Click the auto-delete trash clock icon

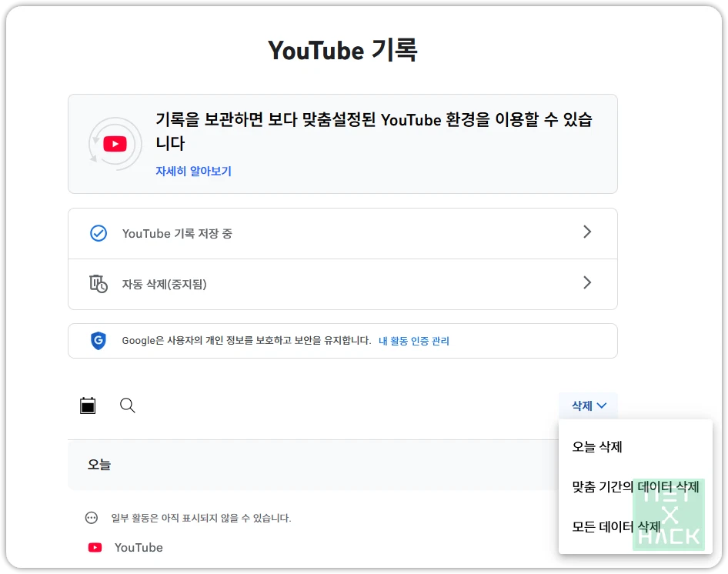coord(99,284)
